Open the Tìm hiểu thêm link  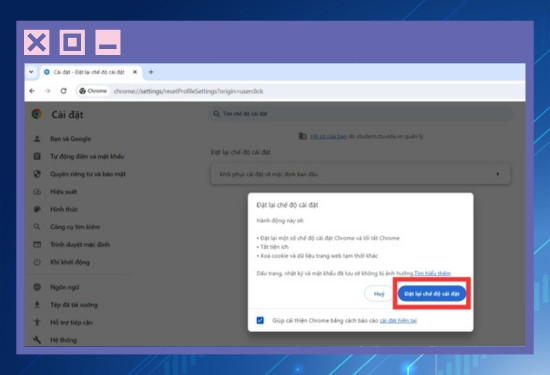(432, 273)
